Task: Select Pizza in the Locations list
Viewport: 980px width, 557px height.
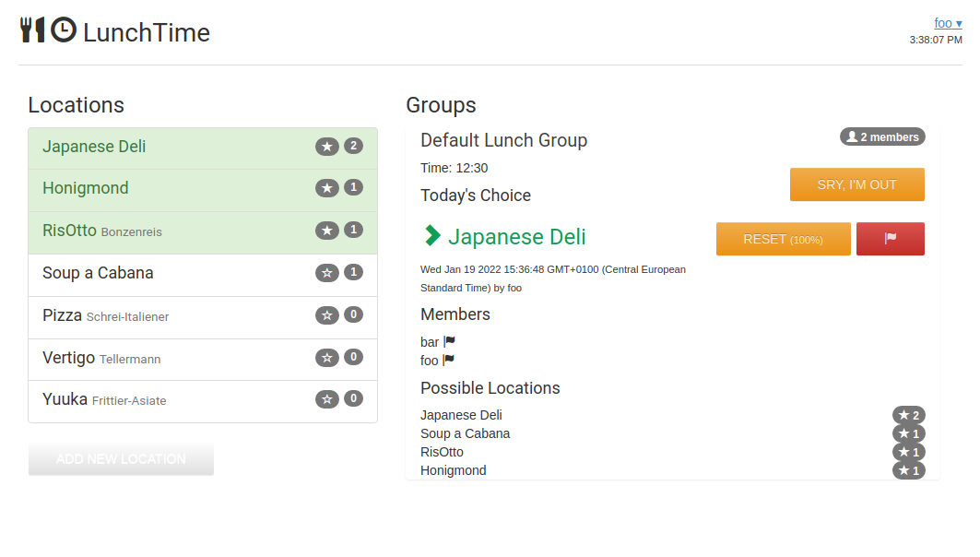Action: [x=63, y=315]
